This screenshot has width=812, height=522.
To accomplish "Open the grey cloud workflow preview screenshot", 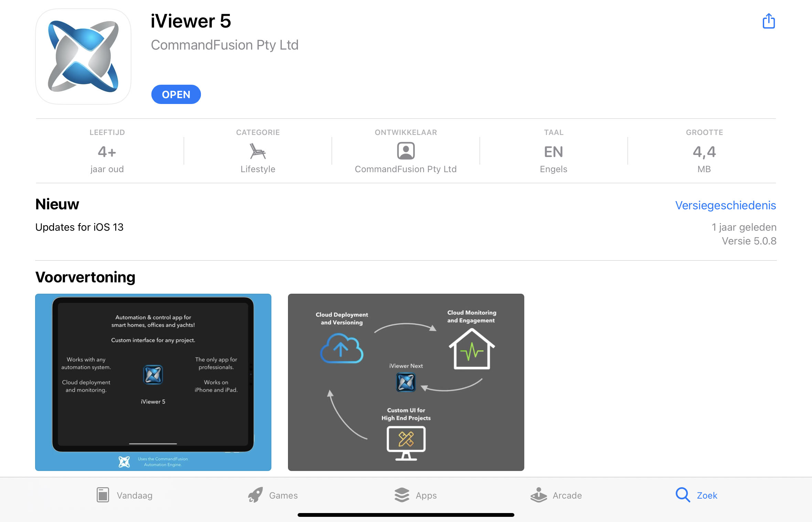I will pos(406,382).
